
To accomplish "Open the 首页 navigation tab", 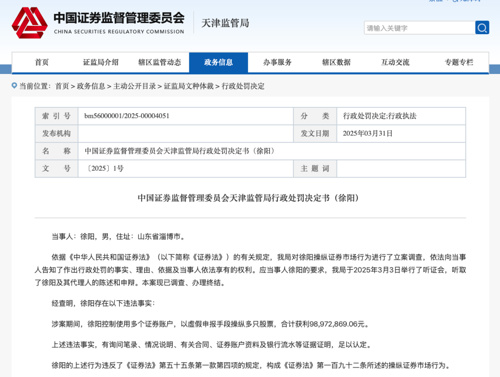I will click(42, 62).
